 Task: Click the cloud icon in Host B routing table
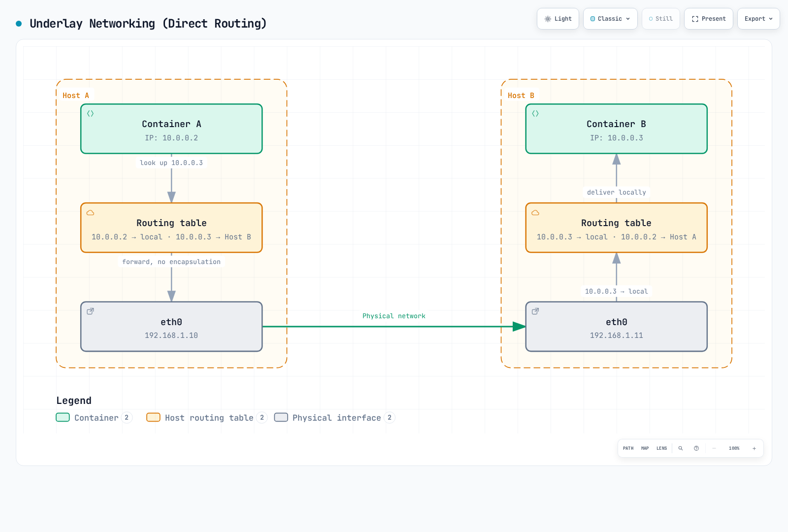coord(535,213)
